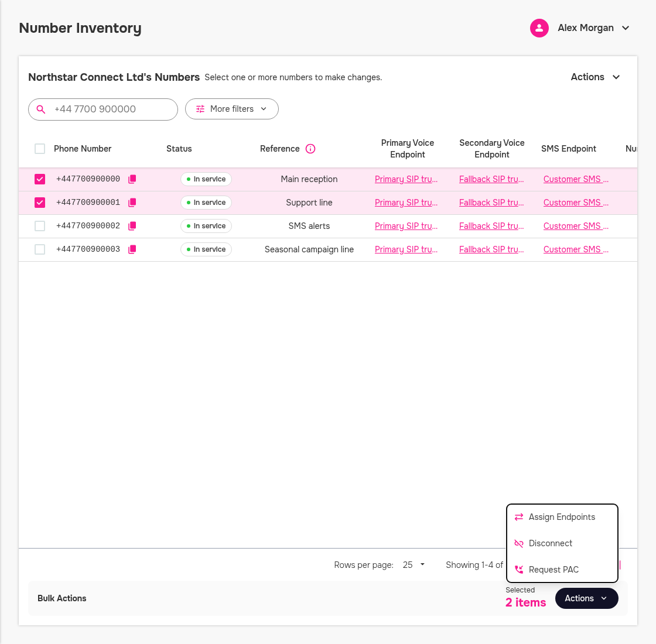The height and width of the screenshot is (644, 656).
Task: Click the Primary Voice Endpoint column header
Action: tap(408, 149)
